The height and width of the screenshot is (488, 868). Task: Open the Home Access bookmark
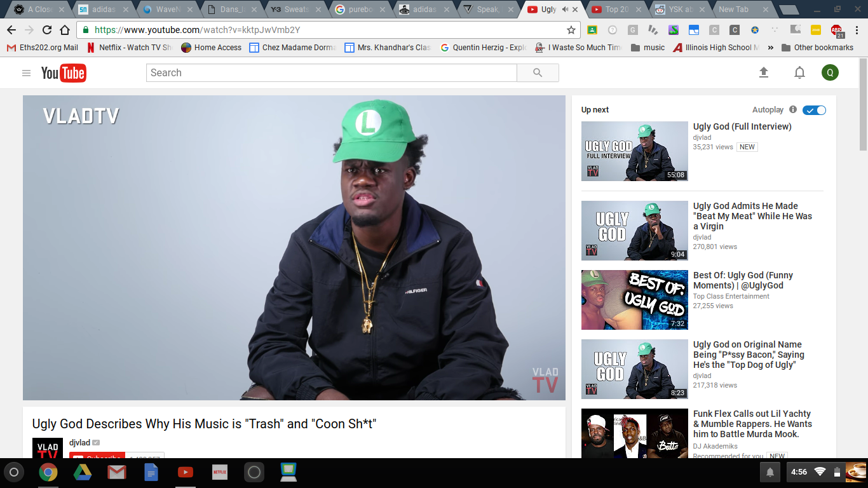211,48
